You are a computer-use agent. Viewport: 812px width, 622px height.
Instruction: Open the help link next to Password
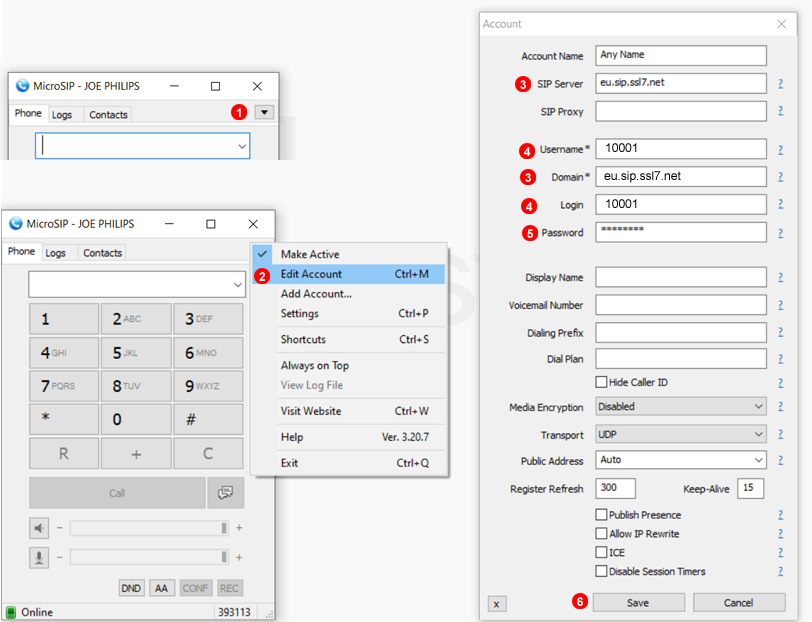point(780,233)
